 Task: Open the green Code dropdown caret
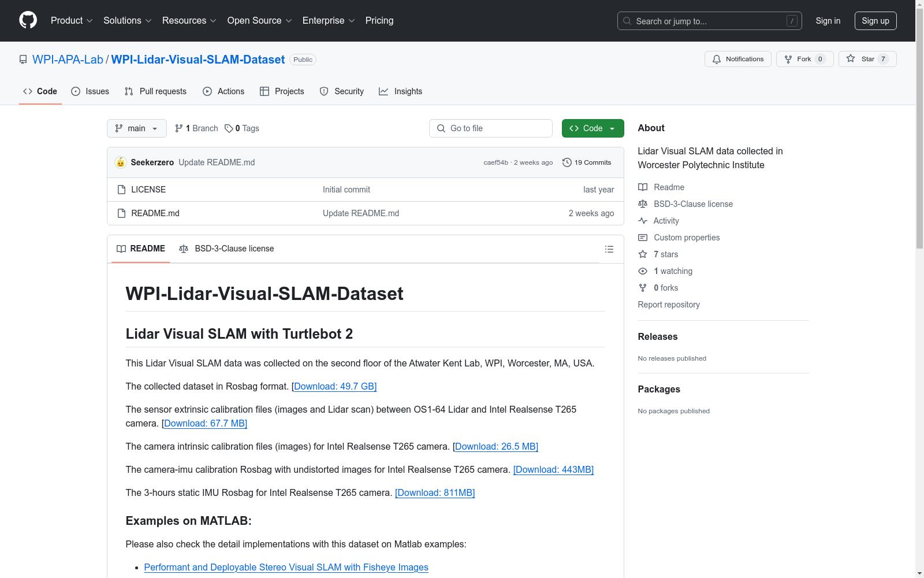pos(612,128)
